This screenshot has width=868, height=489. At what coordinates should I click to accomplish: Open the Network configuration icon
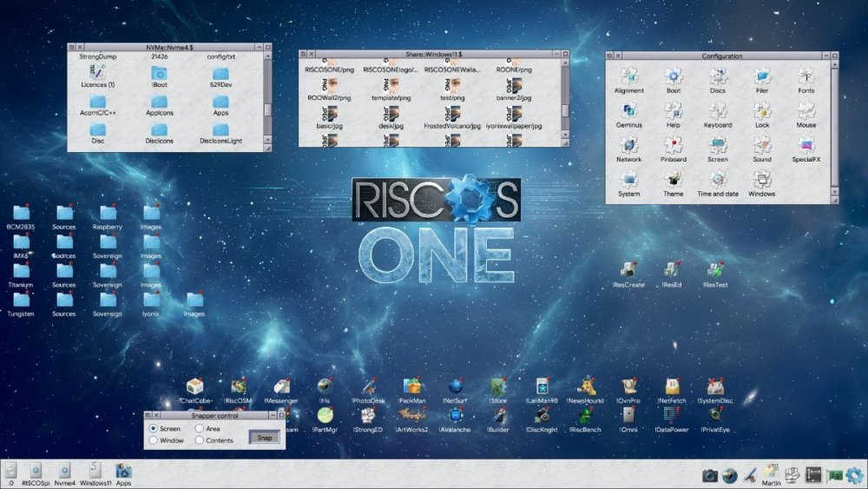click(x=628, y=149)
